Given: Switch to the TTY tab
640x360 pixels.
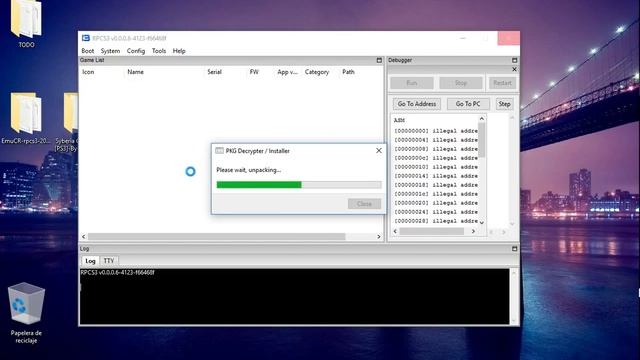Looking at the screenshot, I should point(109,261).
